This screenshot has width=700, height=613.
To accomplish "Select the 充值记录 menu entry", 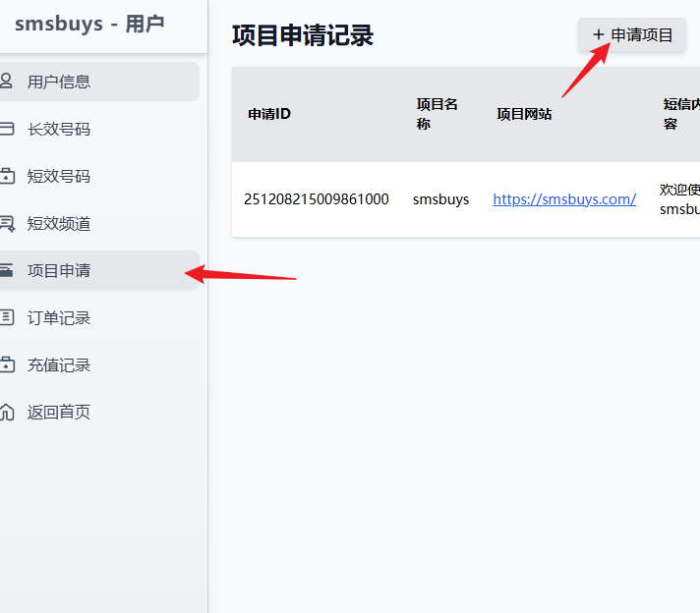I will 59,364.
